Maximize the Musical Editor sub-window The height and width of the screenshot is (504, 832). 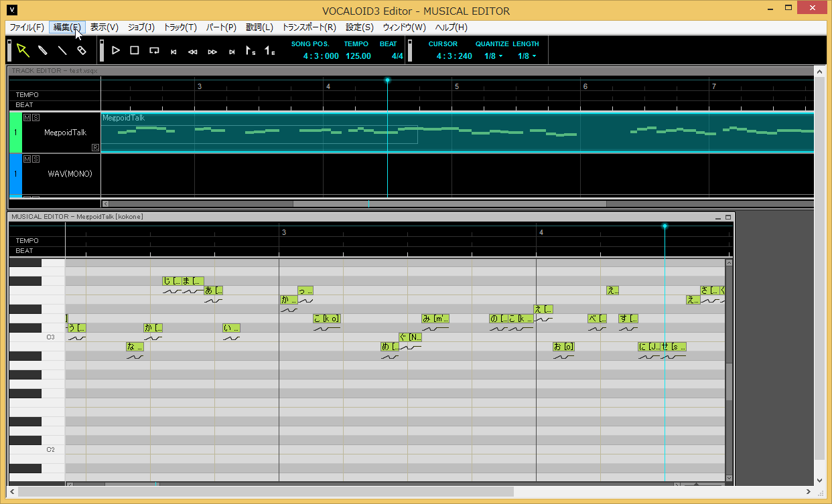click(728, 217)
